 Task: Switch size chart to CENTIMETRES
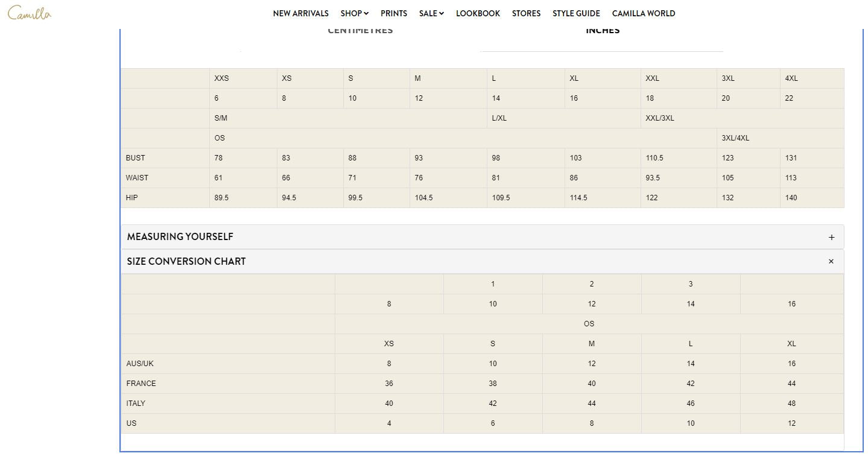point(360,31)
